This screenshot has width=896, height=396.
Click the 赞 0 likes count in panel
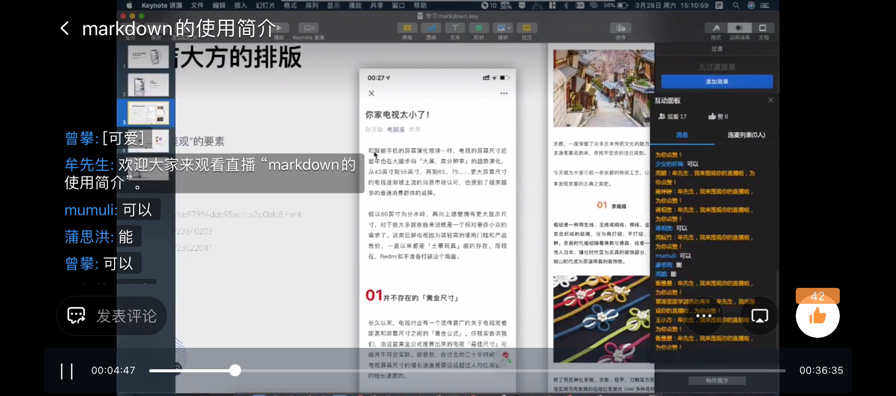point(718,117)
